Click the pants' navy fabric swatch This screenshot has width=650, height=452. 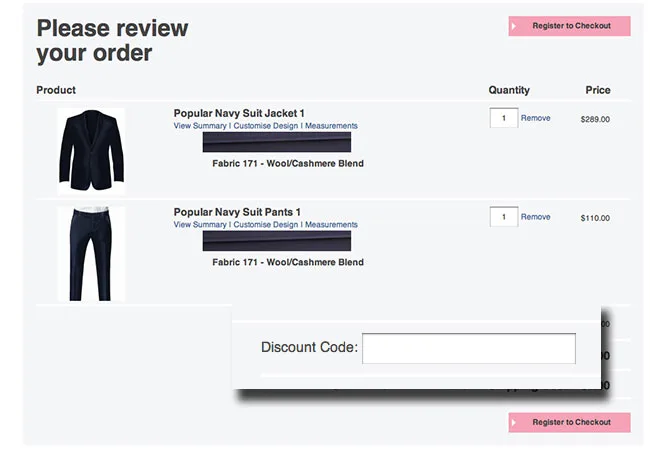pyautogui.click(x=277, y=241)
